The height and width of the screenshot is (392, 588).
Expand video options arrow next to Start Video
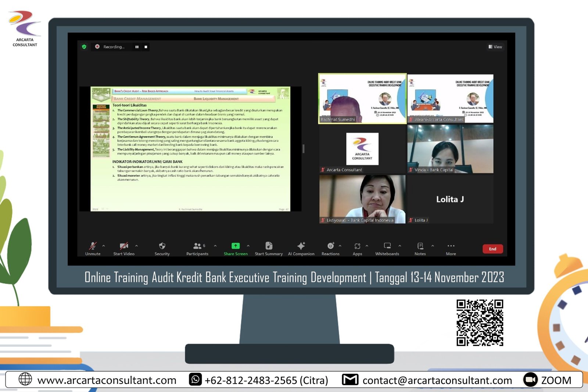pyautogui.click(x=136, y=246)
